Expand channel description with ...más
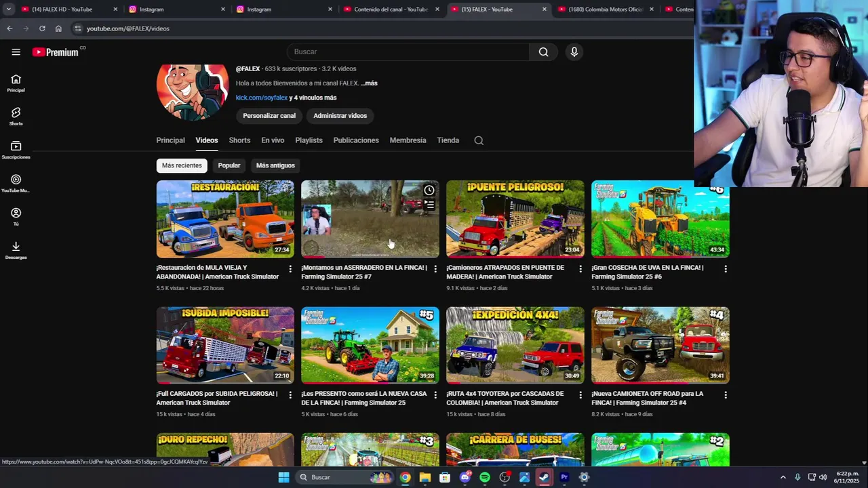Screen dimensions: 868x488 (369, 83)
